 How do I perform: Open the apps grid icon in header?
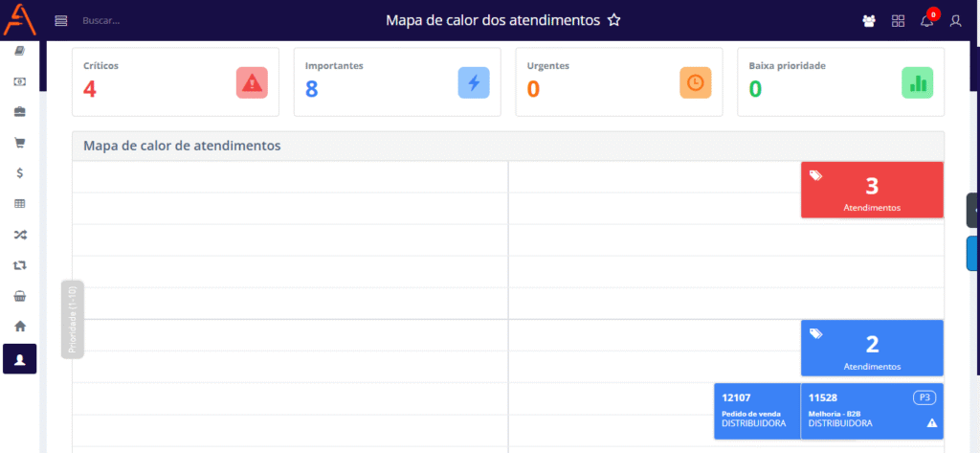[x=898, y=21]
